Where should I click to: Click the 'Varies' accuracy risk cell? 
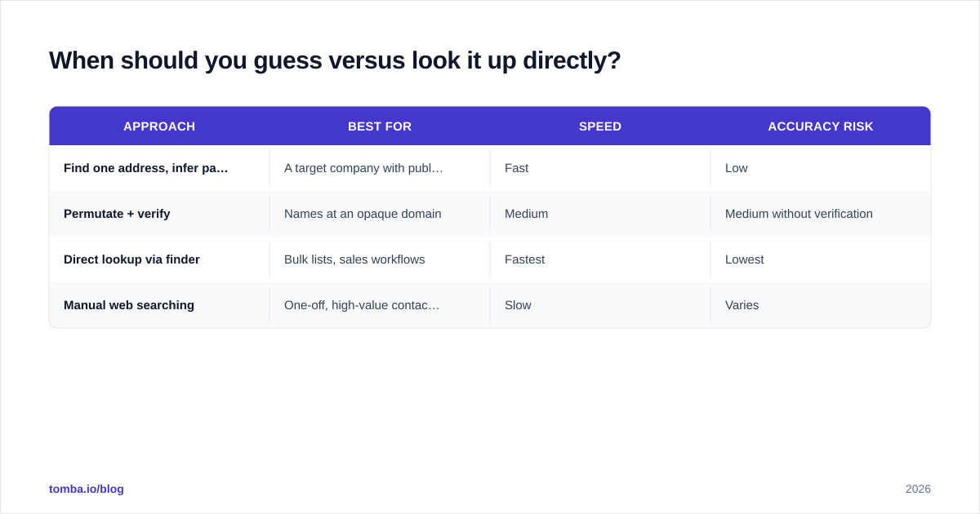[821, 305]
